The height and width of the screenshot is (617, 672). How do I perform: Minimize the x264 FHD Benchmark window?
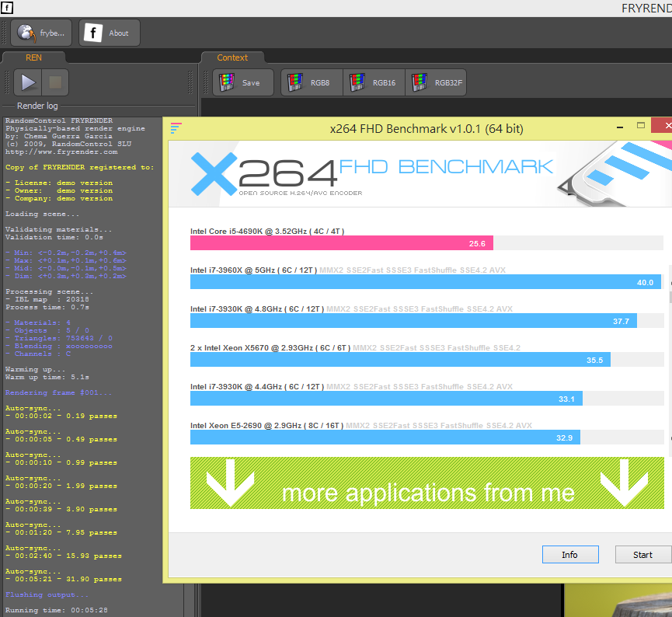coord(620,127)
